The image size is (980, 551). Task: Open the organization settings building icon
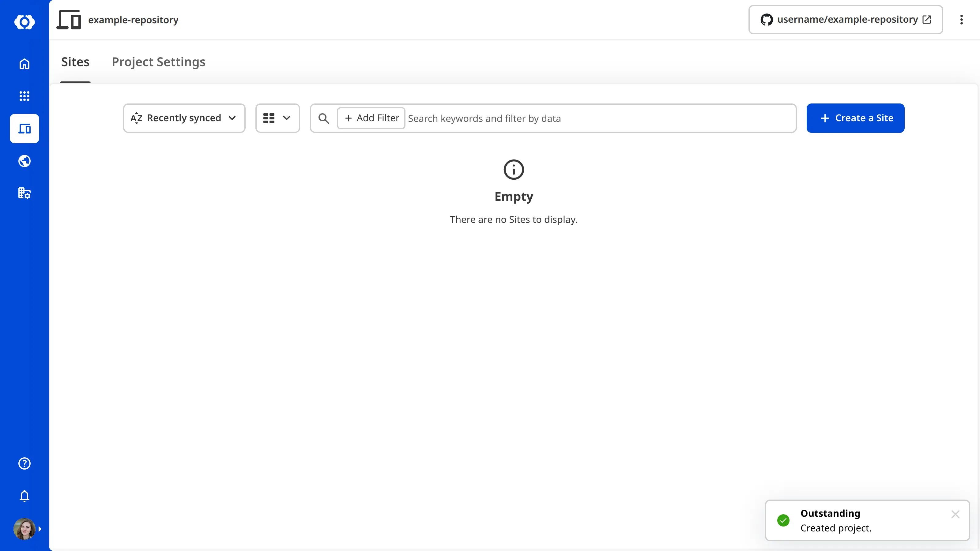point(24,193)
